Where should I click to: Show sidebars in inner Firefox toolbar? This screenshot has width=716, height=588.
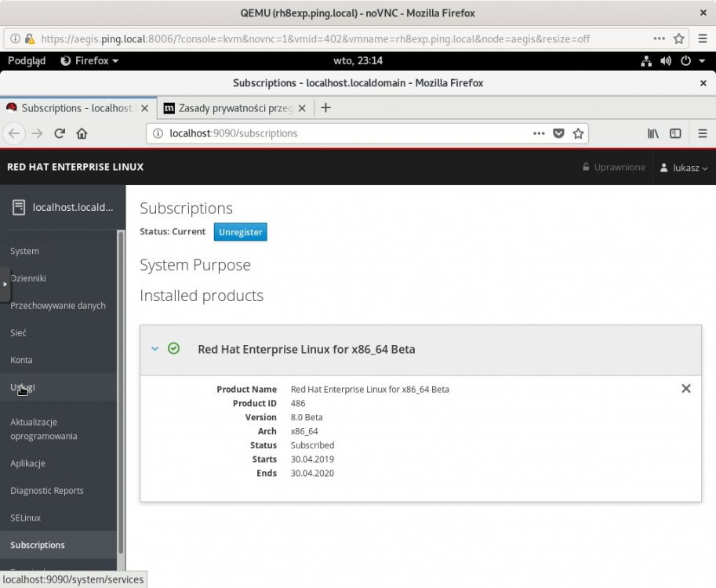pyautogui.click(x=675, y=133)
